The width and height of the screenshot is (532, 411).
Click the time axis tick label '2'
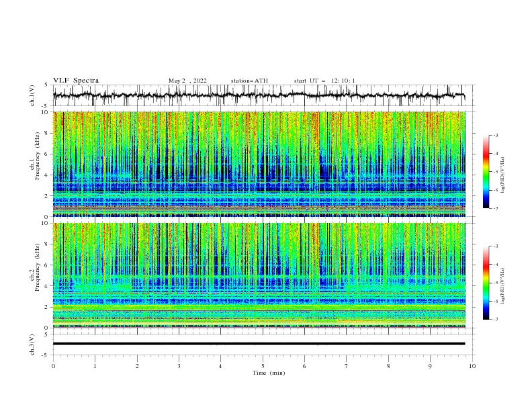click(137, 366)
